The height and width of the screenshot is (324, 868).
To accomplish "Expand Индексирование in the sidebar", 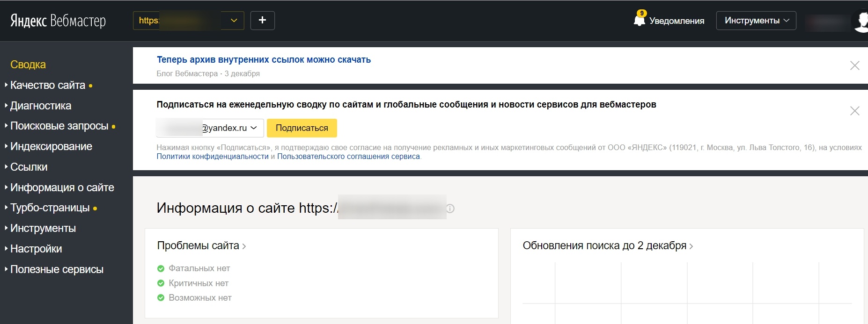I will pyautogui.click(x=51, y=146).
